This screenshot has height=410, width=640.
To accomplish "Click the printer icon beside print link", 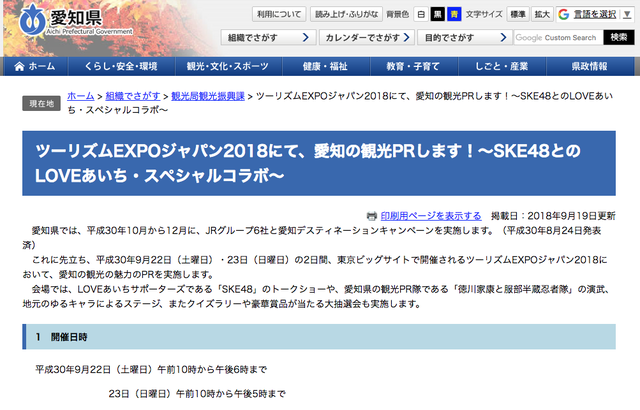I will (x=371, y=216).
